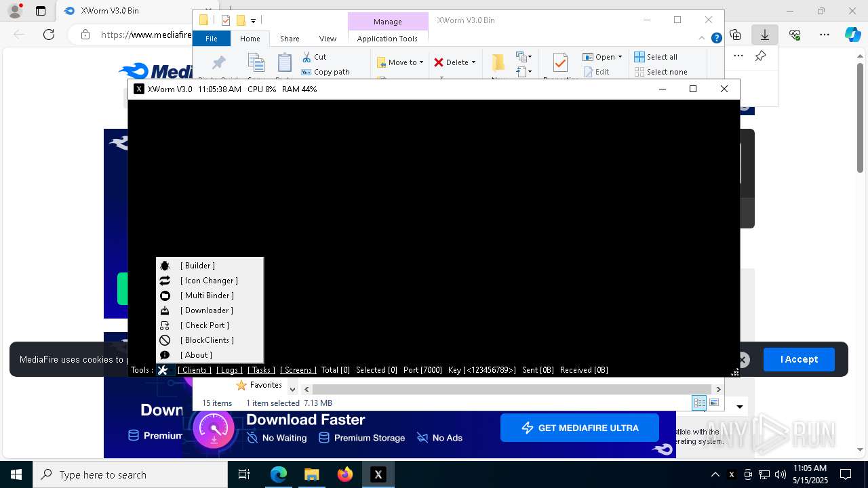Screen dimensions: 868x488
Task: Click the taskbar search box
Action: click(x=130, y=474)
